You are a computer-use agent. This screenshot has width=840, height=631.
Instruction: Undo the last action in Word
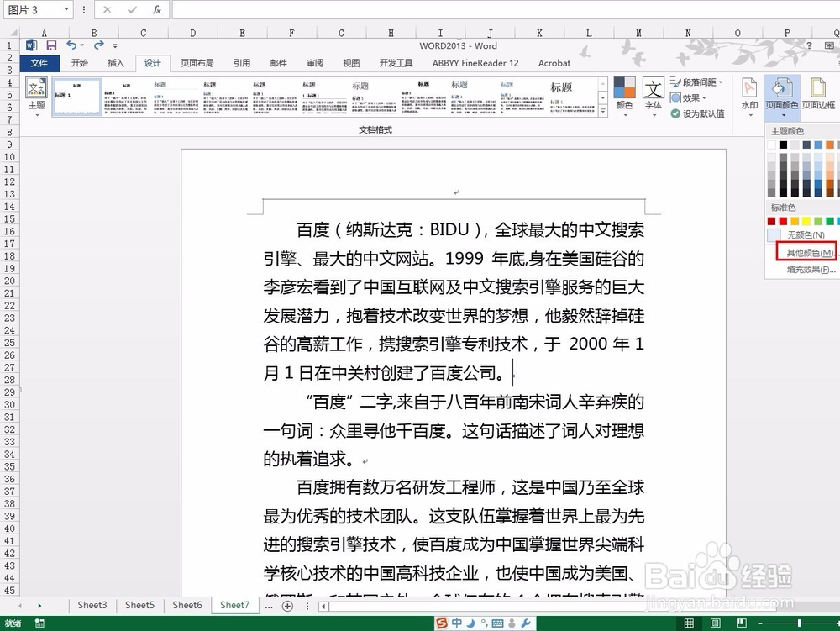pyautogui.click(x=71, y=45)
